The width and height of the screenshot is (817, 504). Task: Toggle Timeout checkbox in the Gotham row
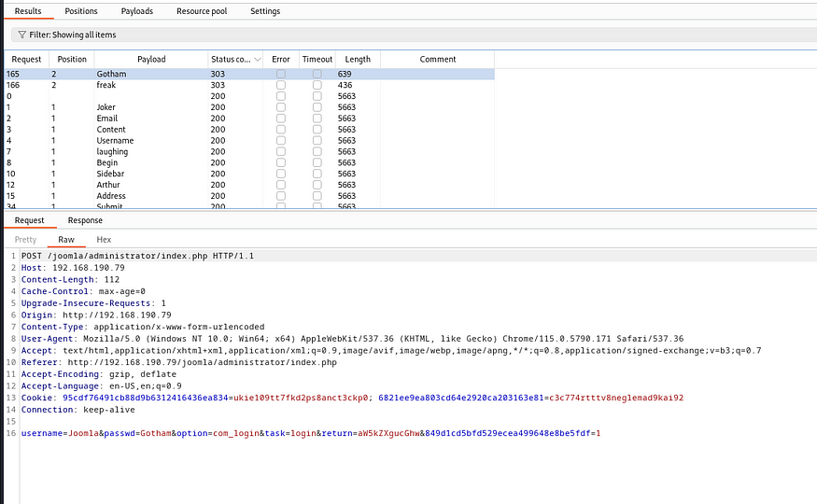tap(317, 74)
